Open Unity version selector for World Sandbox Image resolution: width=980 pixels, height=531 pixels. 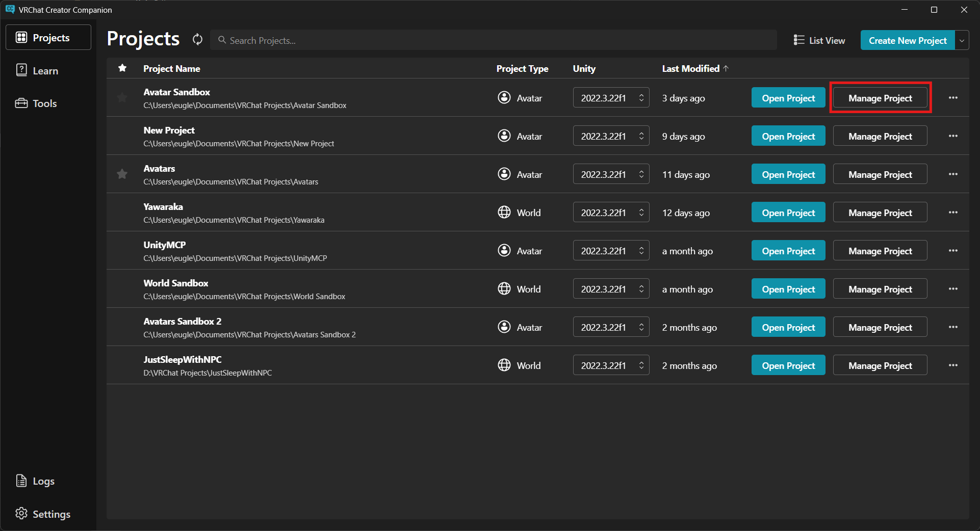coord(611,288)
